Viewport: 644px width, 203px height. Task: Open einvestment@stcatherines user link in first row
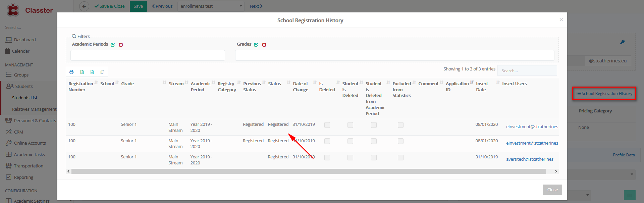(x=532, y=126)
